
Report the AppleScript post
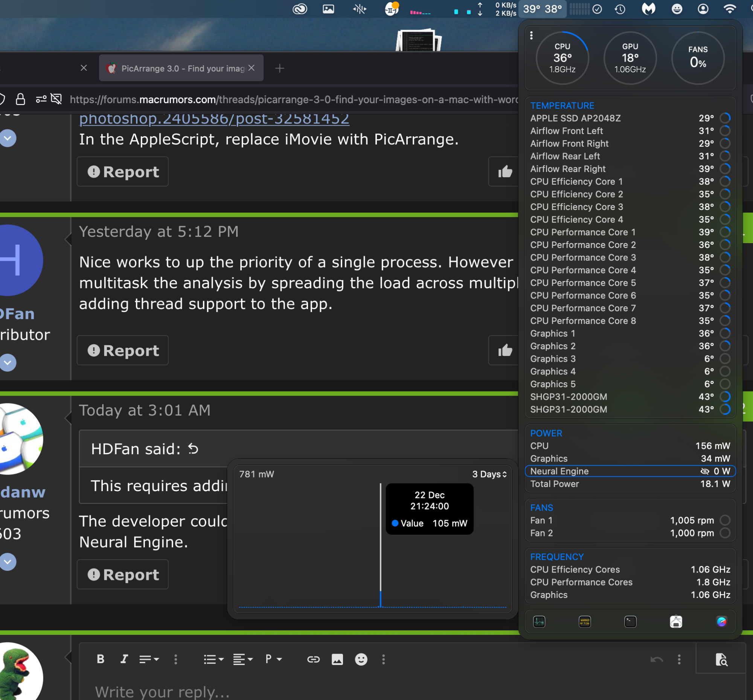123,172
